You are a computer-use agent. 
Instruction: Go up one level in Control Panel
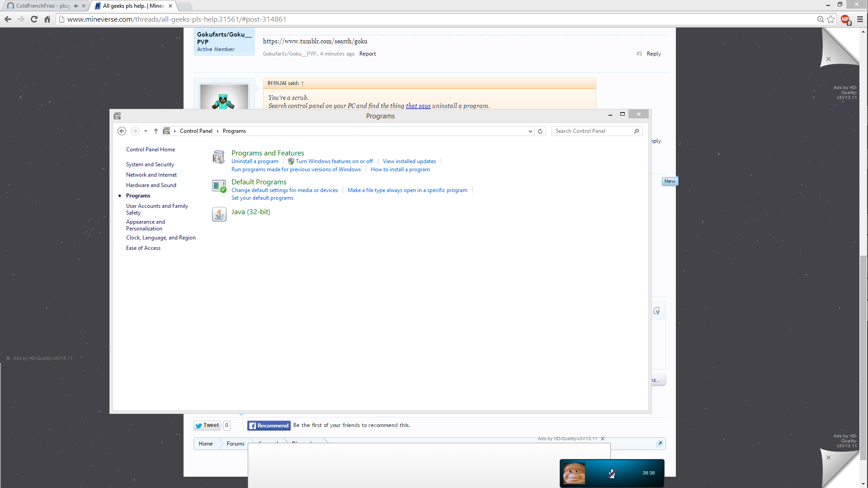[156, 131]
